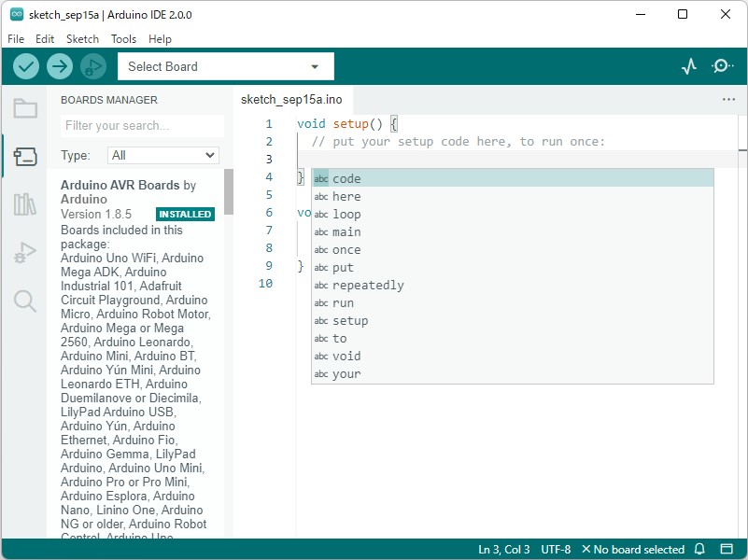The image size is (748, 560).
Task: Click the UTF-8 encoding status entry
Action: pos(556,550)
